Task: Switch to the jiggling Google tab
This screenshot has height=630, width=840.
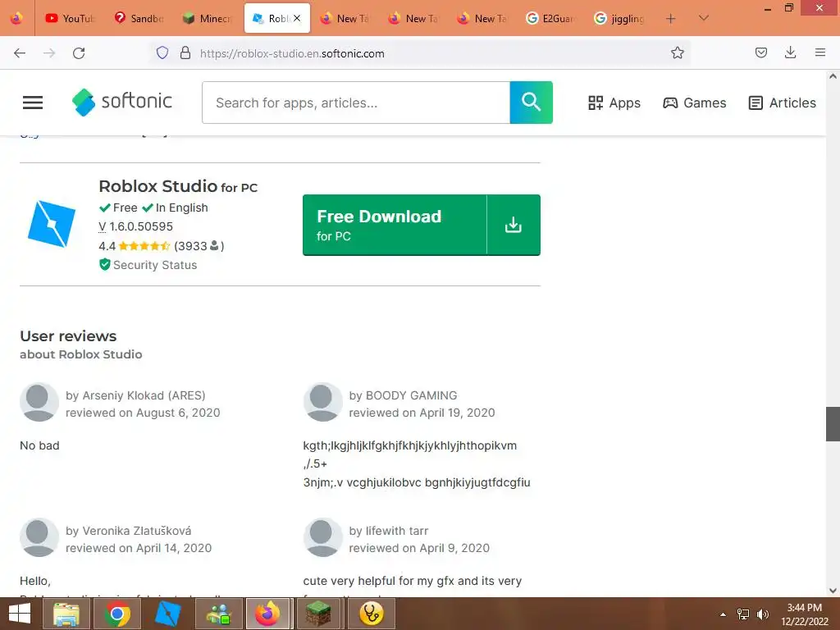Action: point(619,18)
